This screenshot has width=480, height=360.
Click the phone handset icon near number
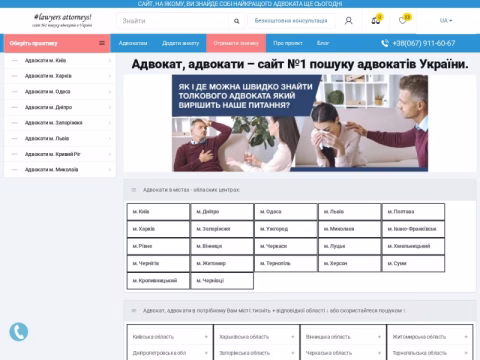tap(385, 43)
